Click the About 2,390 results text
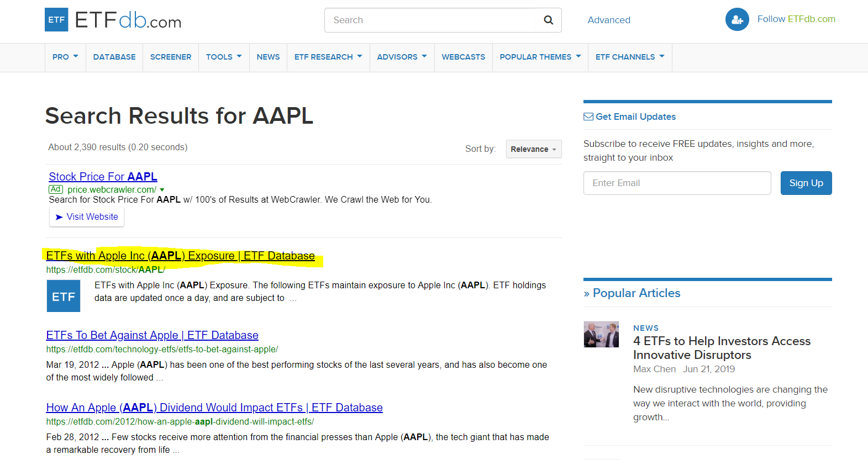This screenshot has height=460, width=868. (118, 147)
